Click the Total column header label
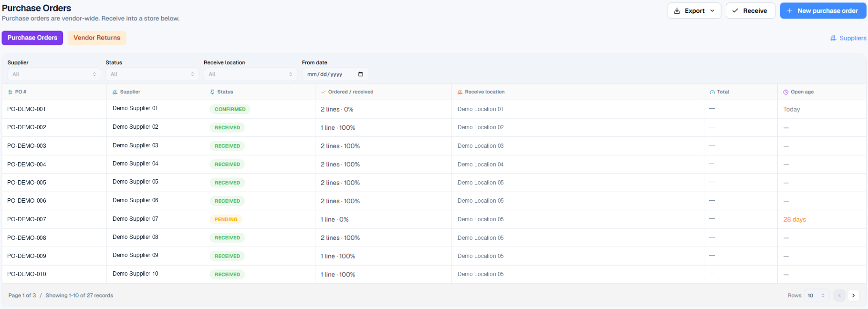The image size is (868, 309). click(723, 92)
